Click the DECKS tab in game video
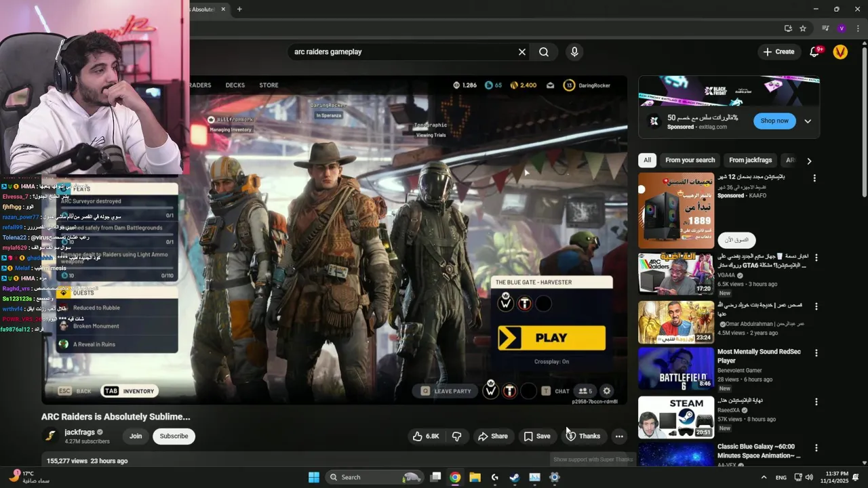The image size is (868, 488). tap(235, 85)
